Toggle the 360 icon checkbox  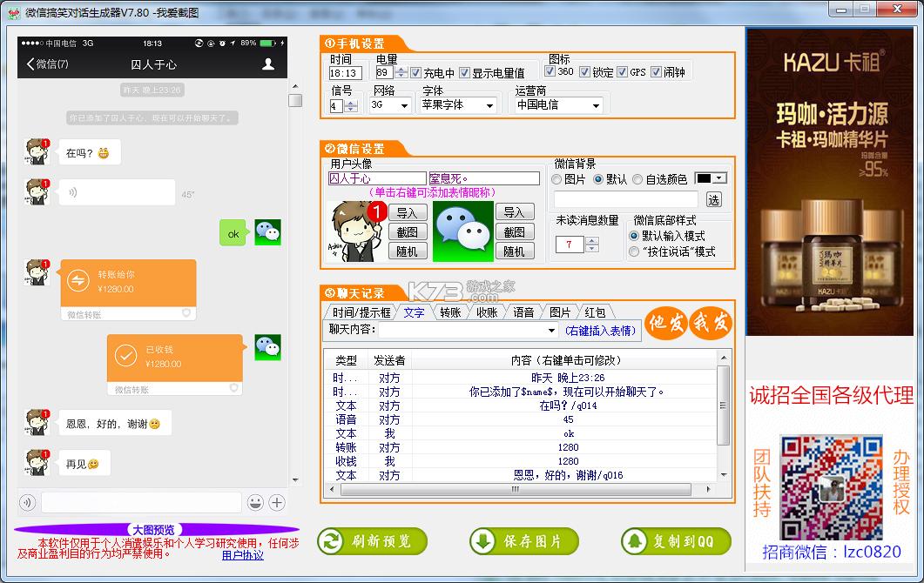pos(550,71)
